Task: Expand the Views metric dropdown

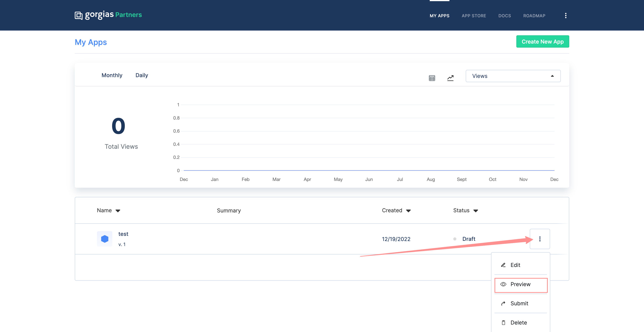Action: pos(513,76)
